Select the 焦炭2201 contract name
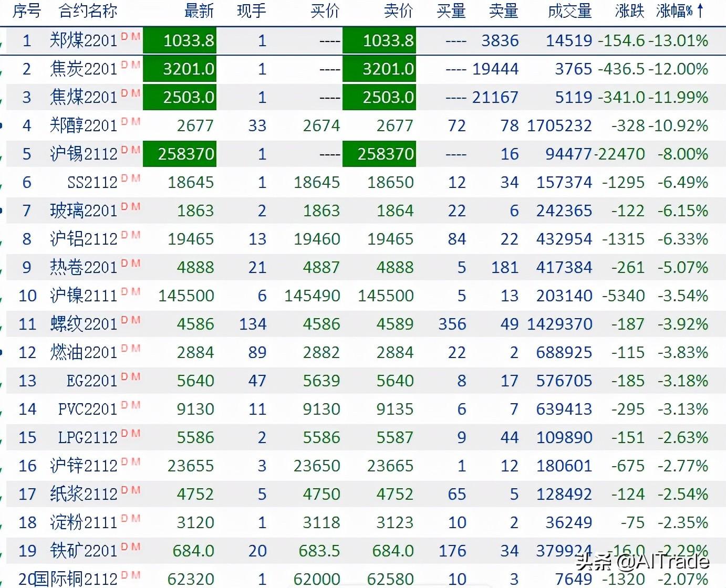The height and width of the screenshot is (588, 726). coord(84,69)
